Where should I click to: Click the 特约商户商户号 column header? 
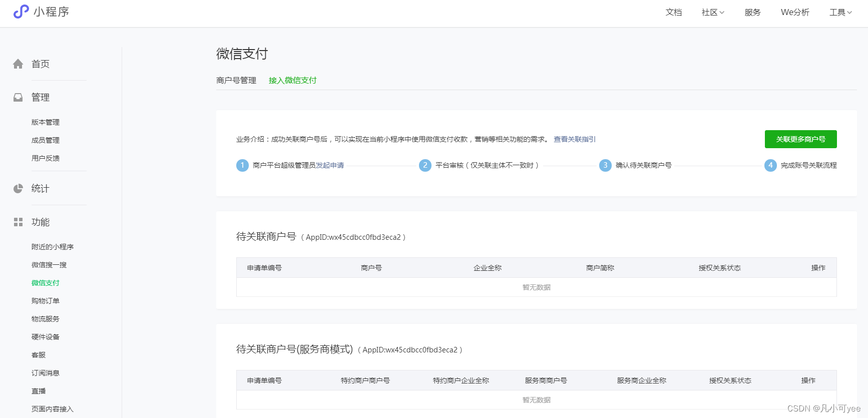coord(365,380)
